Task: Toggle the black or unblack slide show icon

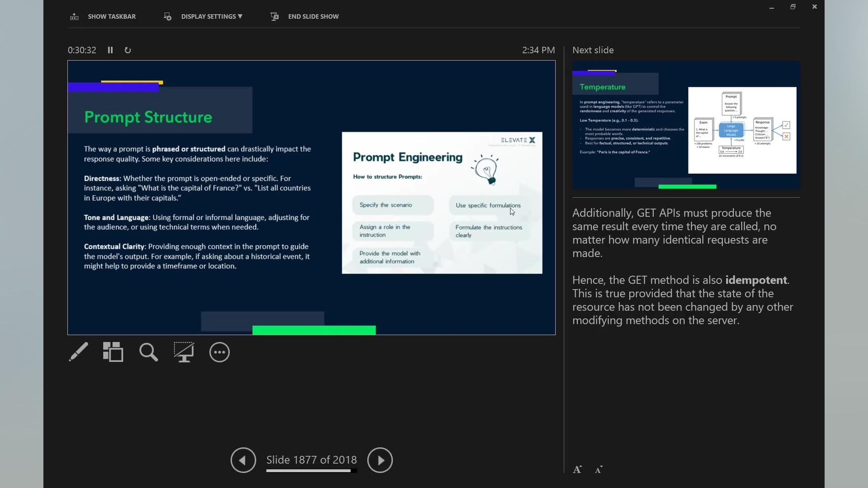Action: click(184, 352)
